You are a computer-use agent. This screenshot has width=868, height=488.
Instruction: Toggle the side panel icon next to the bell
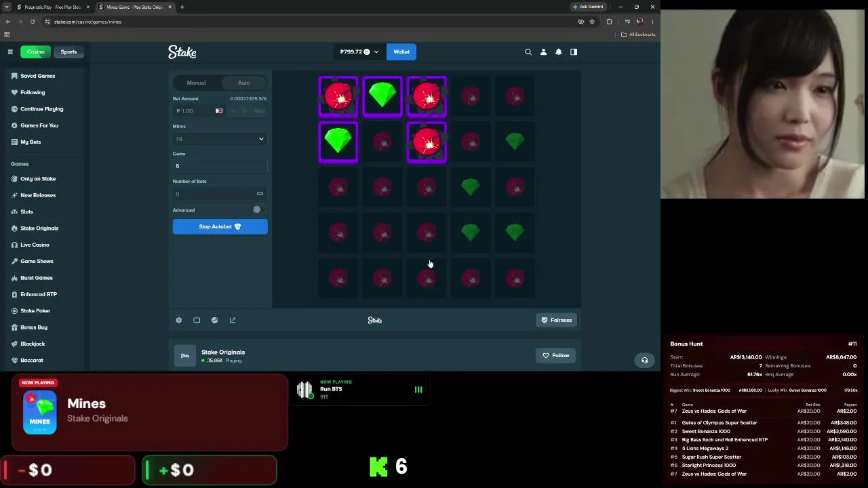pyautogui.click(x=574, y=52)
